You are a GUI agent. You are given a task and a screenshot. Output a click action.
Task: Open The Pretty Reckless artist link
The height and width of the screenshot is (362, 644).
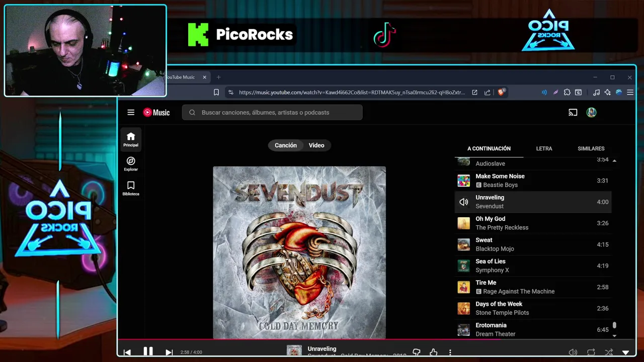502,228
